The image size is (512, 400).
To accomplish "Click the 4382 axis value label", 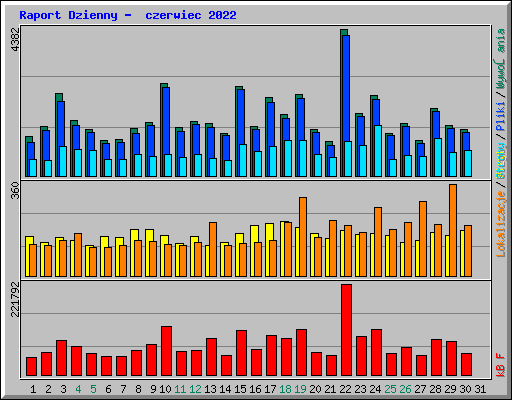I will [x=15, y=39].
